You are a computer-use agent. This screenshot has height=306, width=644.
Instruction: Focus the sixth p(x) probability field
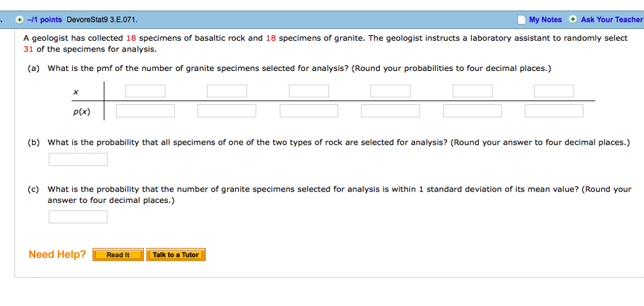(x=554, y=111)
